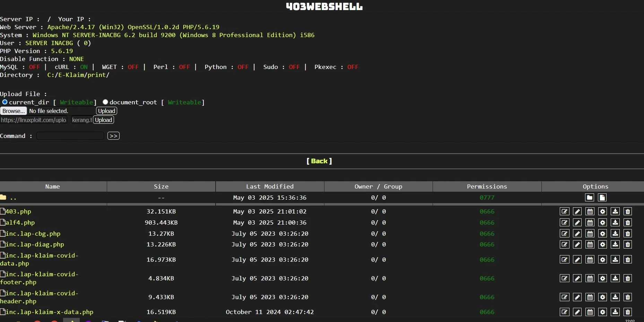Open the file icon next to the parent folder row

pos(602,198)
